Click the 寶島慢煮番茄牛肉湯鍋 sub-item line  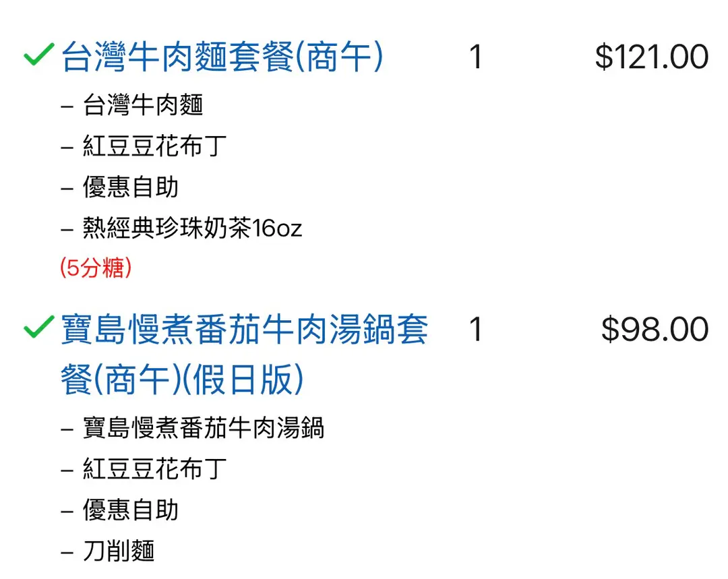pyautogui.click(x=203, y=428)
